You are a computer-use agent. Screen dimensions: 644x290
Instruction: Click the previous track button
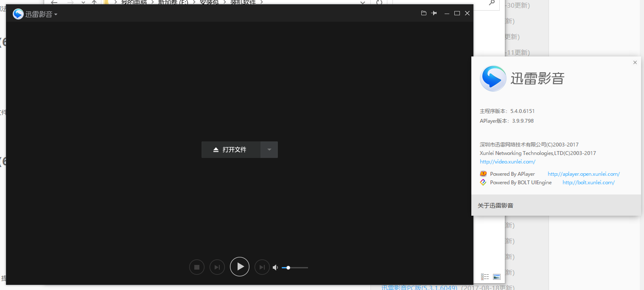(217, 267)
